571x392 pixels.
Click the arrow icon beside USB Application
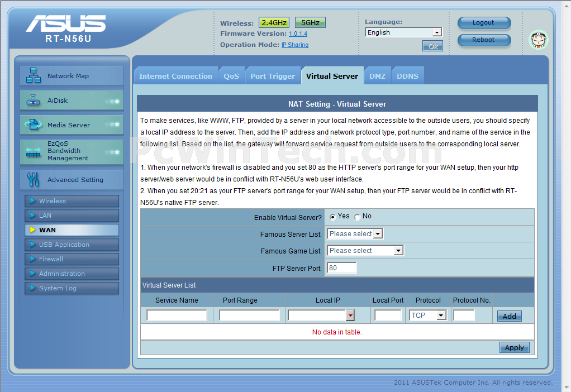click(32, 244)
